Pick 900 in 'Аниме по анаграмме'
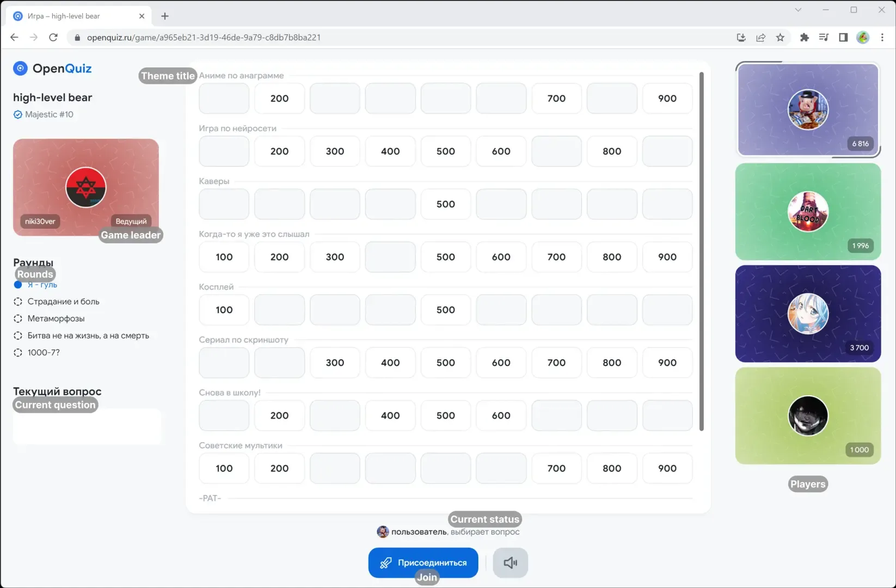 click(x=667, y=99)
